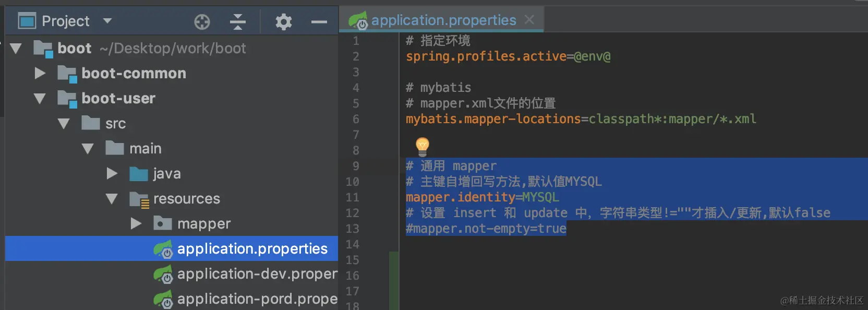Hide the Project panel with minus icon
The image size is (868, 310).
coord(319,22)
